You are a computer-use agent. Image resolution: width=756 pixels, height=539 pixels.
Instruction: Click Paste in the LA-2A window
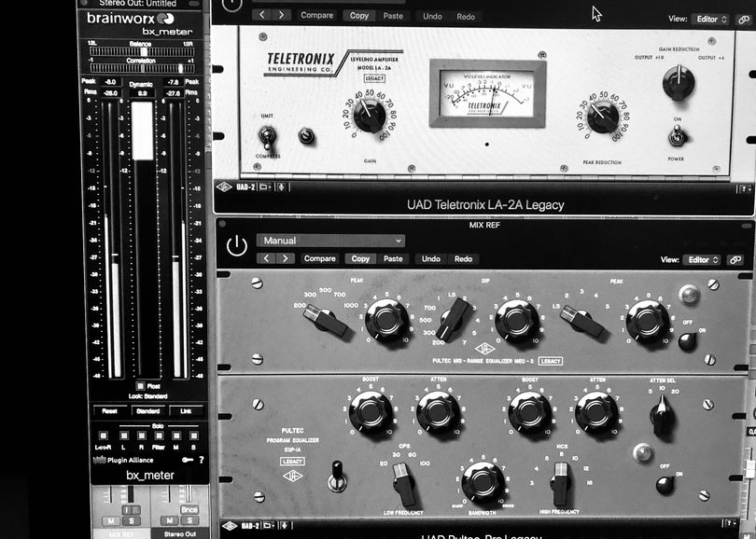pyautogui.click(x=393, y=16)
